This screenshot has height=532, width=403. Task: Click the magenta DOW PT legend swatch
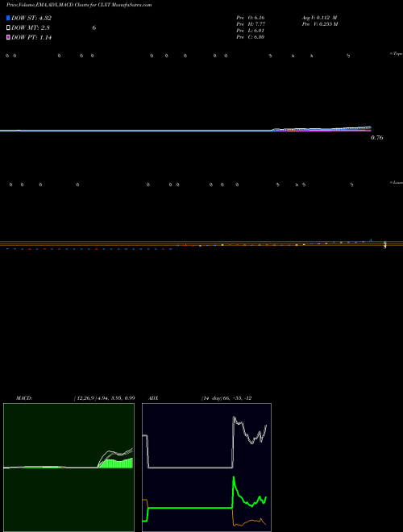coord(8,37)
